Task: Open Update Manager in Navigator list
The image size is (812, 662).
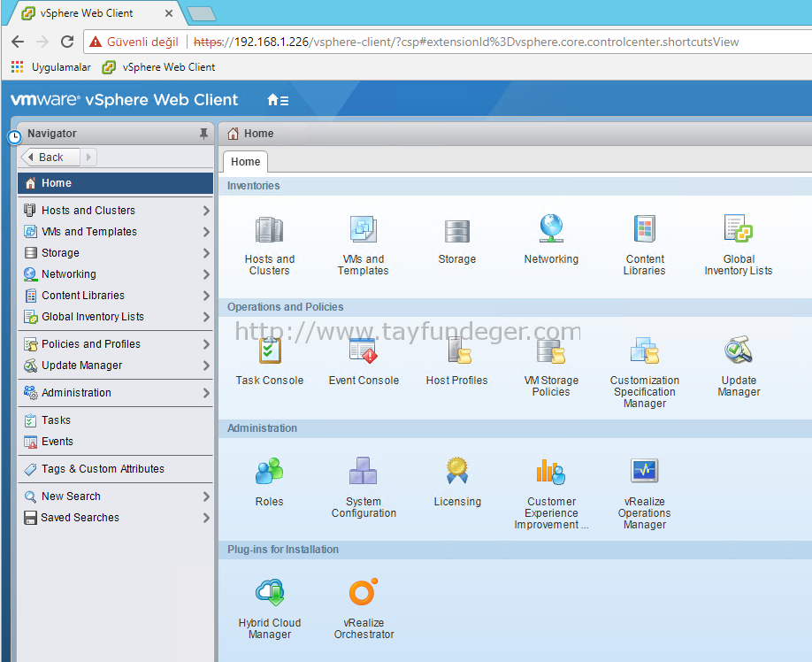Action: click(x=116, y=366)
